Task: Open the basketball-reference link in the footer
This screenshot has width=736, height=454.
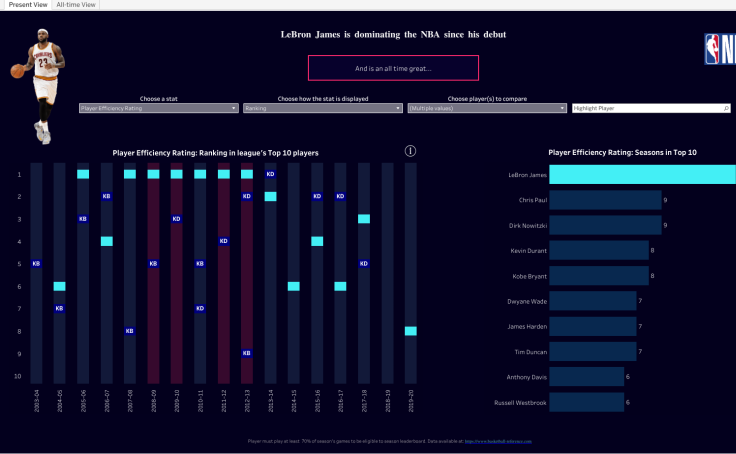Action: coord(498,441)
